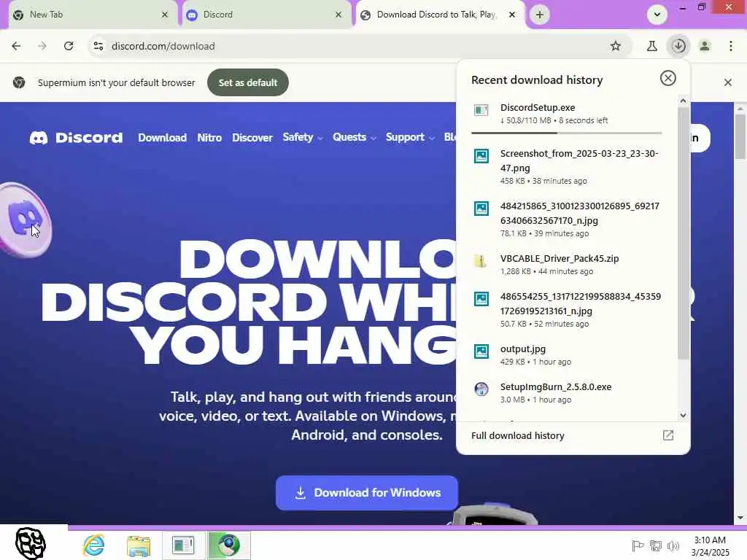Viewport: 747px width, 560px height.
Task: Click the 484215865_3100123300126895 jpg filename
Action: click(580, 214)
